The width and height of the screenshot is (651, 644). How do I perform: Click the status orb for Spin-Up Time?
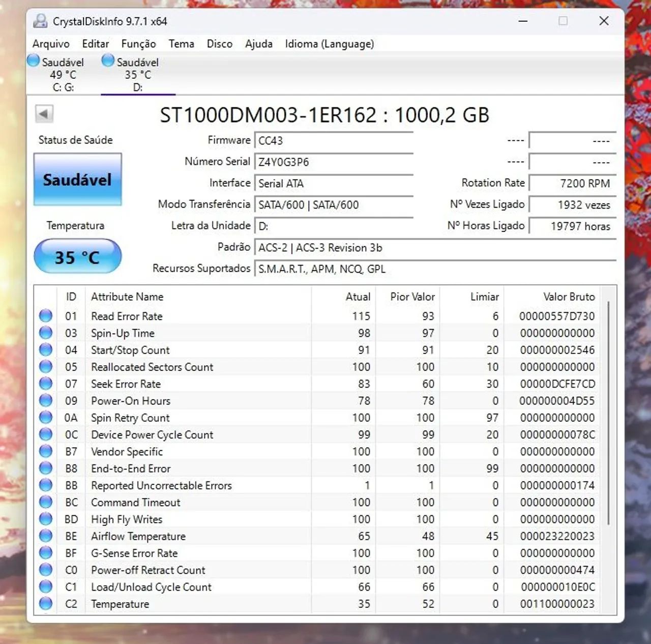46,333
